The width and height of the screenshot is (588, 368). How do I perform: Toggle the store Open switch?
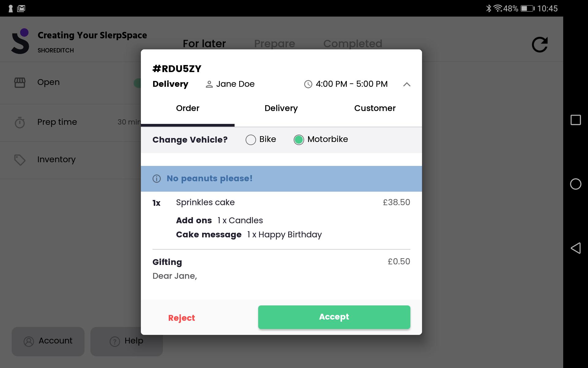tap(138, 83)
